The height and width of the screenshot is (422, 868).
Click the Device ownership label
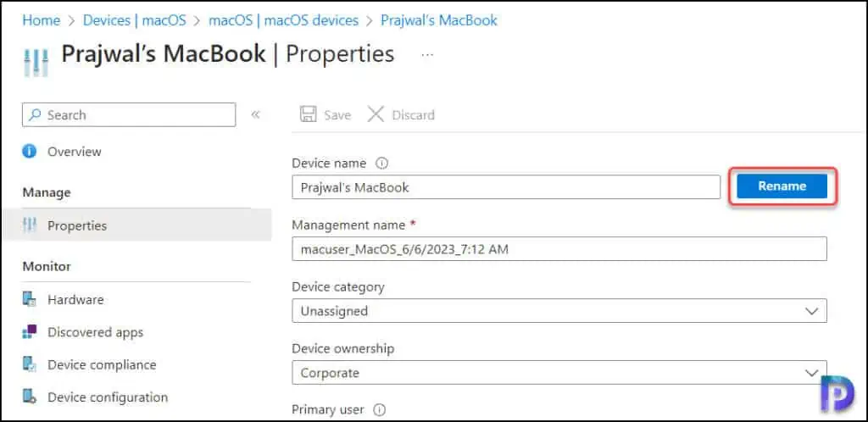(342, 349)
